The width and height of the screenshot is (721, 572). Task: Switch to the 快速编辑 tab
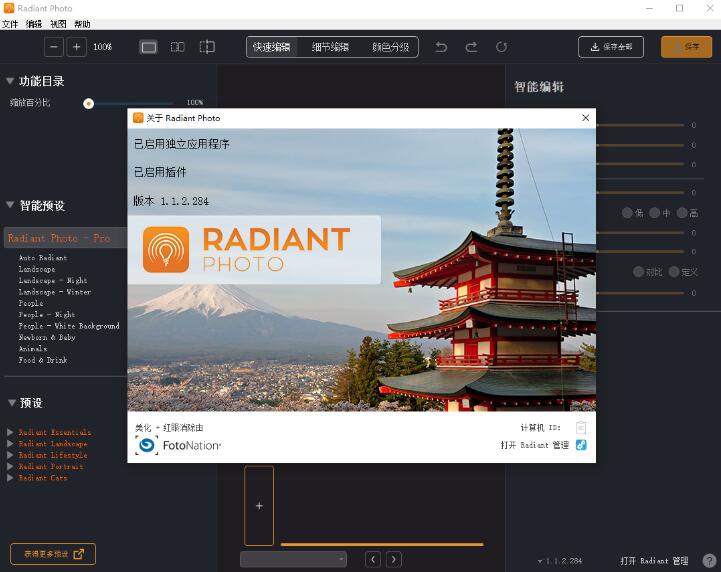pos(271,47)
